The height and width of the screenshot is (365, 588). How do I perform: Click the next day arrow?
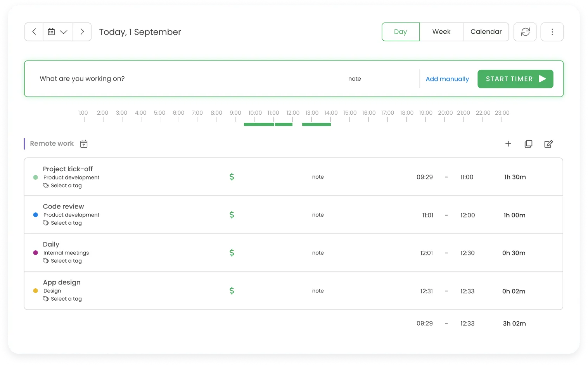point(82,32)
